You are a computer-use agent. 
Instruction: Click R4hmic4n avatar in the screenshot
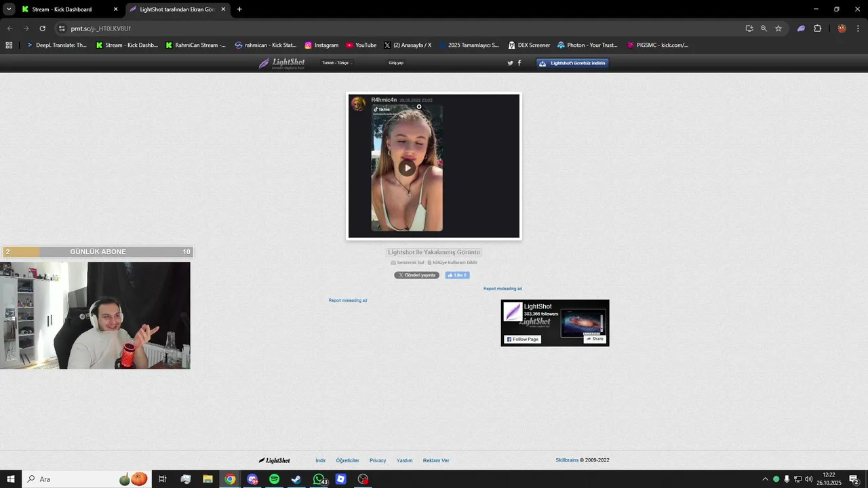[358, 104]
